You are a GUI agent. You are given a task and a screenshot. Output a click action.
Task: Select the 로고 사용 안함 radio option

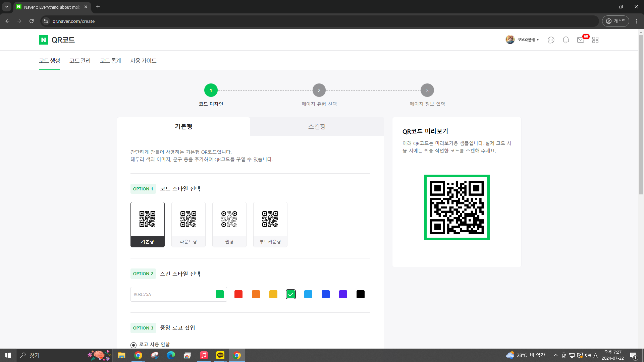pos(133,344)
